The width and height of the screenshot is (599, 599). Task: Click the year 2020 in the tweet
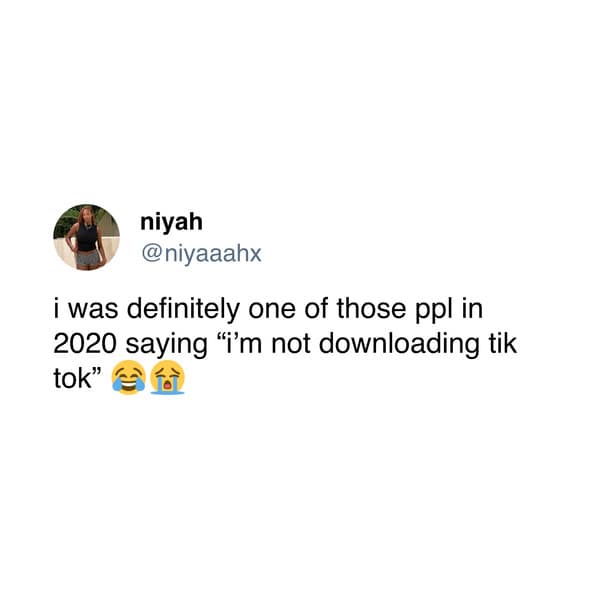84,344
